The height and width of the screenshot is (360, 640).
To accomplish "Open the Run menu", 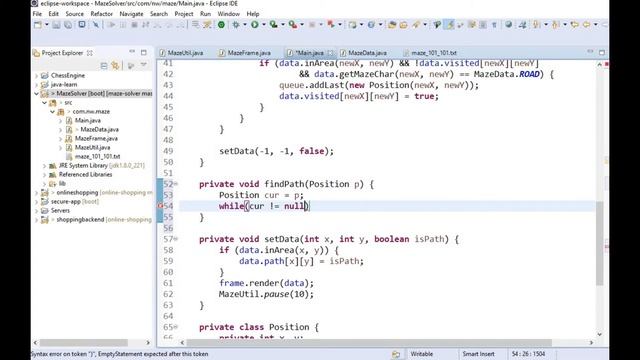I will pos(205,14).
